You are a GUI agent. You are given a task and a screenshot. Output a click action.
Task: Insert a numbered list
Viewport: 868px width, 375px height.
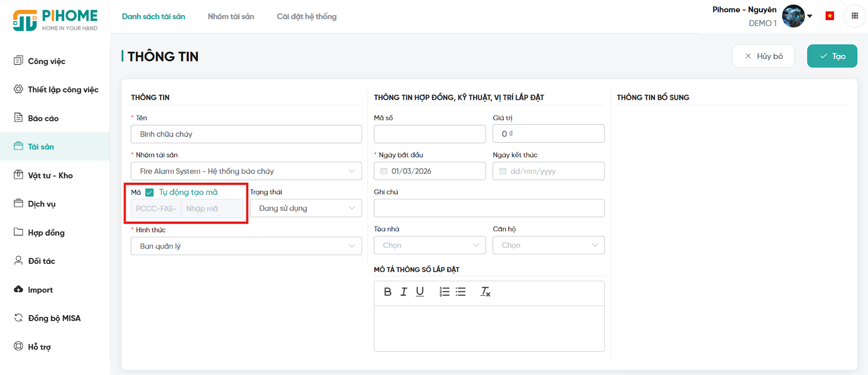(x=444, y=292)
